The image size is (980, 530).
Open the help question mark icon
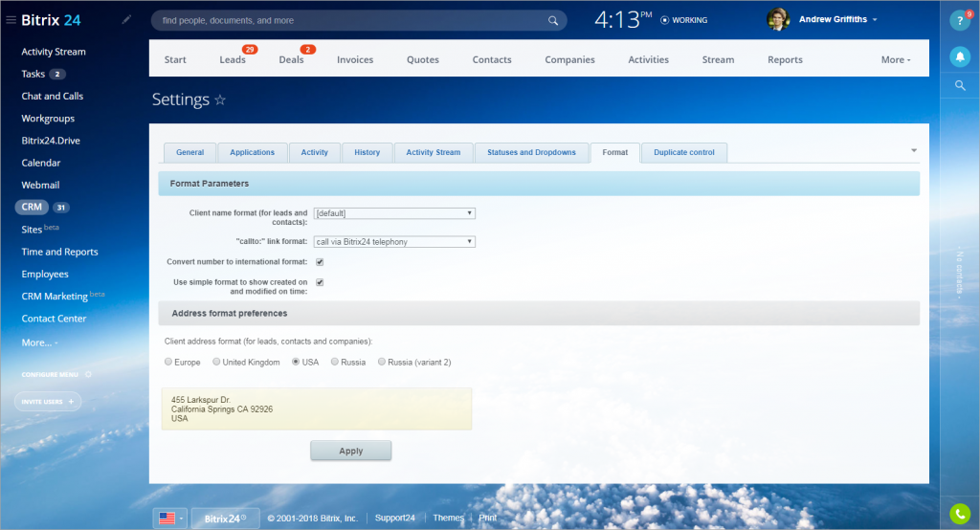tap(960, 21)
